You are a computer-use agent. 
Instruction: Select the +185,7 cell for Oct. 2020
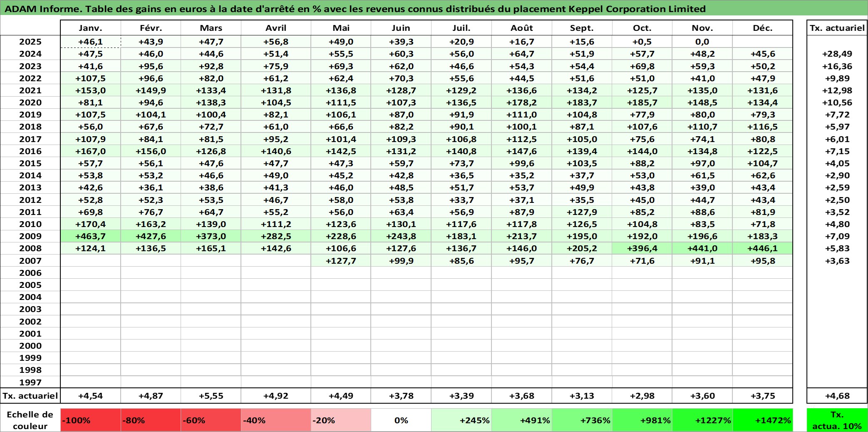[642, 102]
